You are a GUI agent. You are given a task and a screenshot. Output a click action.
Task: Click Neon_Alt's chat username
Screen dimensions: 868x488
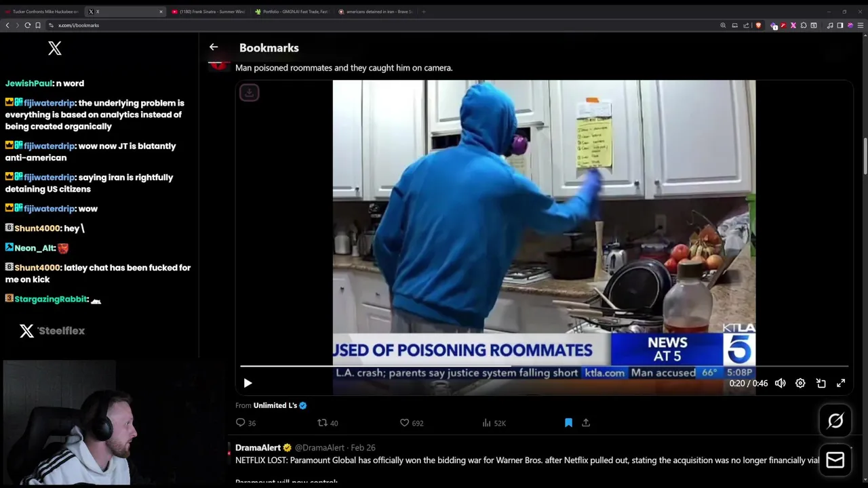coord(35,248)
